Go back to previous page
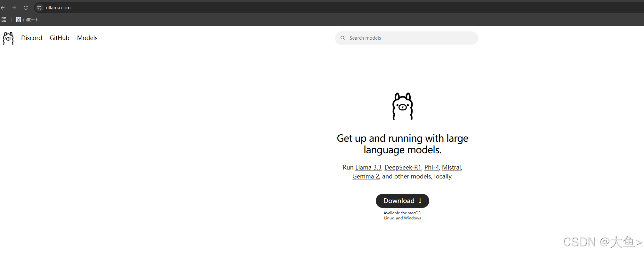The image size is (644, 253). click(3, 8)
